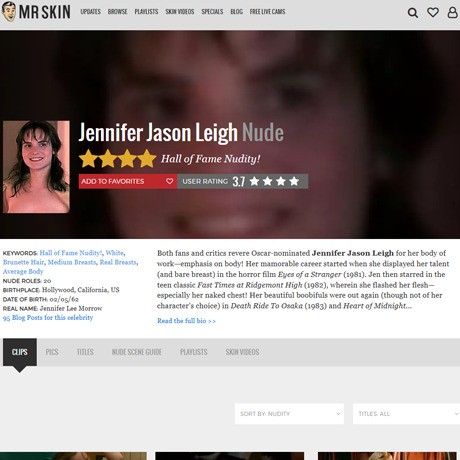Image resolution: width=460 pixels, height=460 pixels.
Task: Follow the Read the full bio link
Action: point(186,321)
